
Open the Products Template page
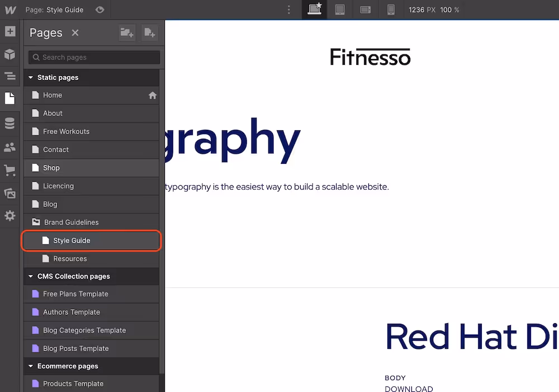(x=91, y=384)
